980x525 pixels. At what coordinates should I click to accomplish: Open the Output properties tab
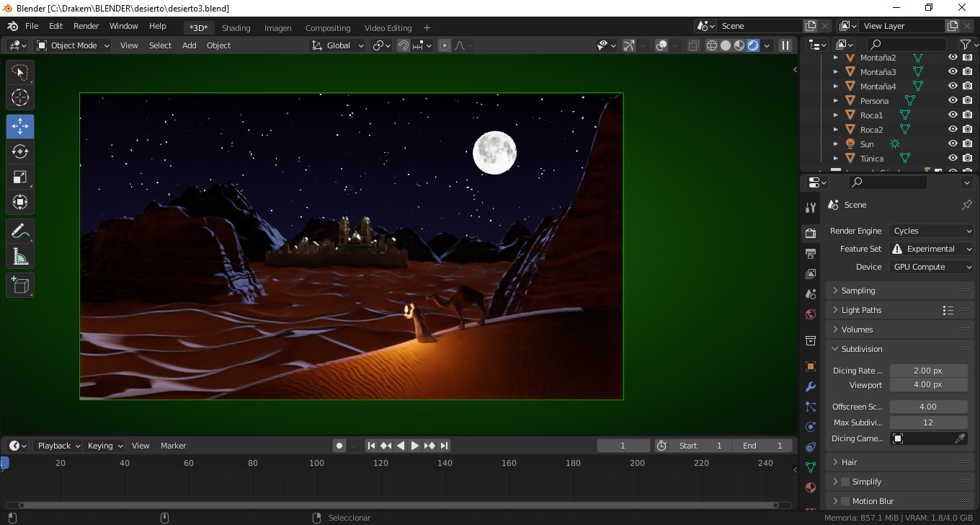pyautogui.click(x=811, y=253)
